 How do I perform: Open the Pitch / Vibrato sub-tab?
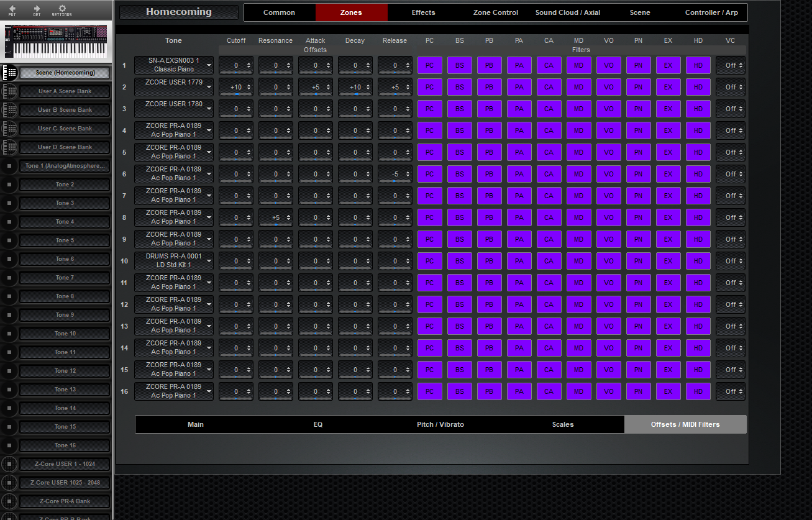pyautogui.click(x=440, y=424)
